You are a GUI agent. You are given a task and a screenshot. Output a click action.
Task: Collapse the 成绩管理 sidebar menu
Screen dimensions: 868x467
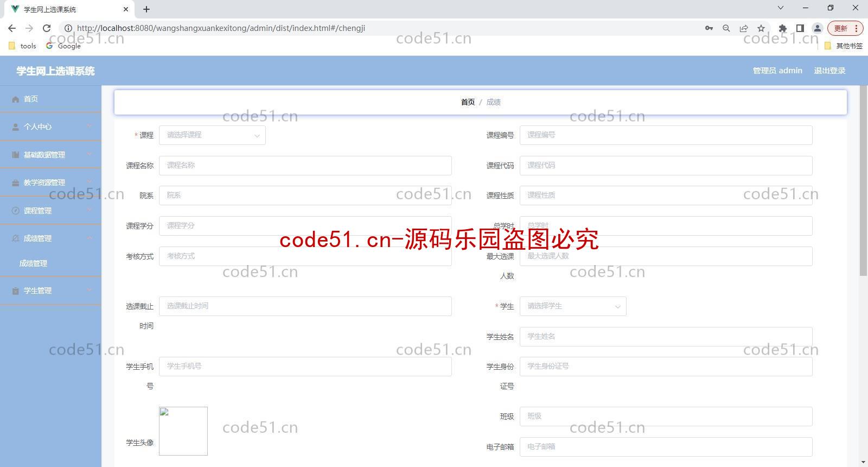[x=50, y=238]
